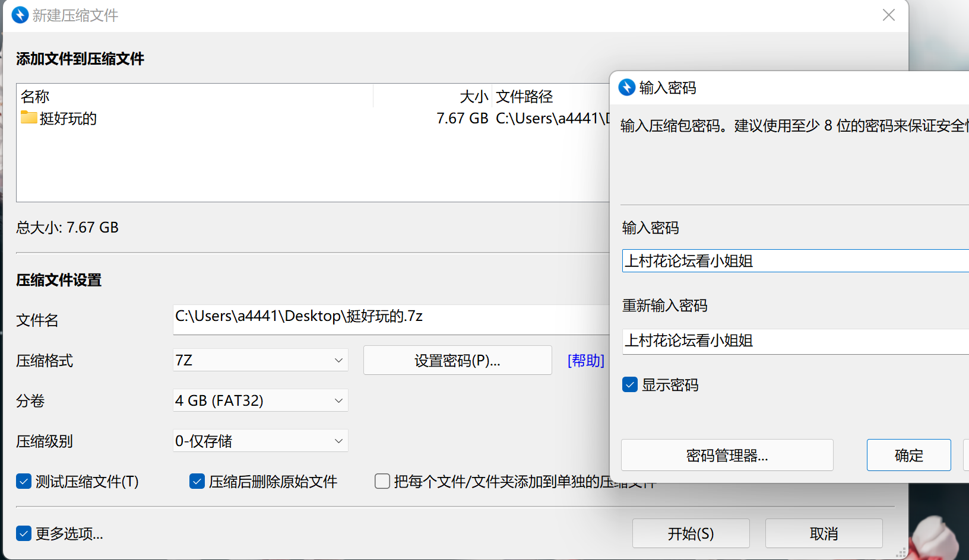The height and width of the screenshot is (560, 969).
Task: Open the 分卷 dropdown showing 4 GB (FAT32)
Action: coord(261,400)
